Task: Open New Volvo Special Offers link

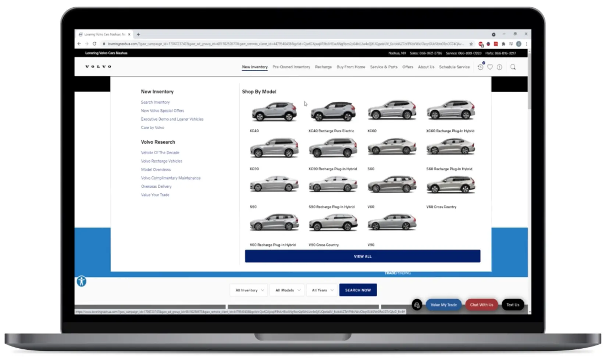Action: pyautogui.click(x=163, y=111)
